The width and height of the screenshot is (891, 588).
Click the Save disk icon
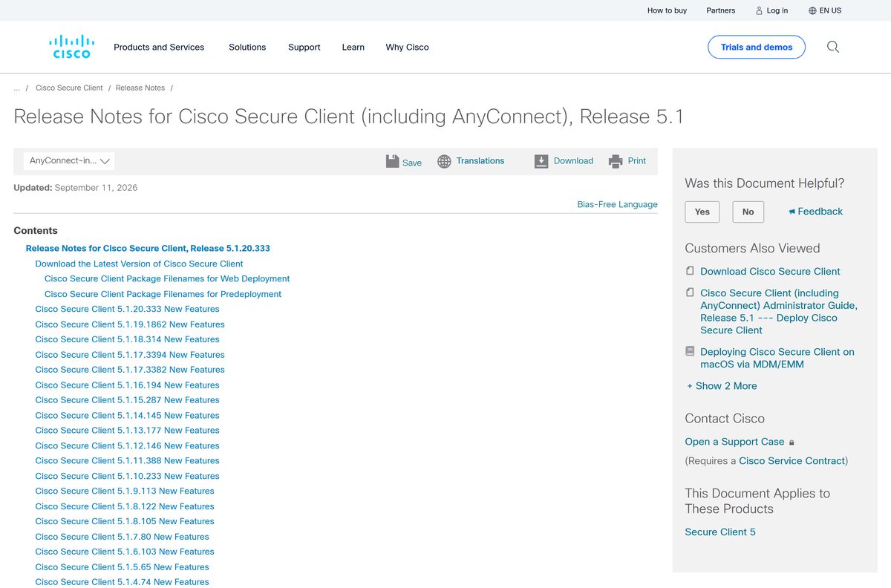click(393, 161)
